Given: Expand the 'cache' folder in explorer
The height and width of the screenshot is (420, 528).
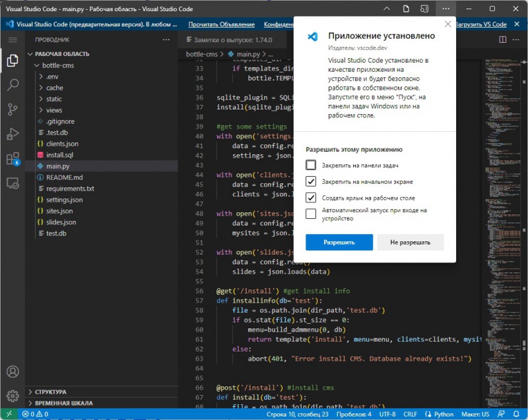Looking at the screenshot, I should [x=54, y=88].
